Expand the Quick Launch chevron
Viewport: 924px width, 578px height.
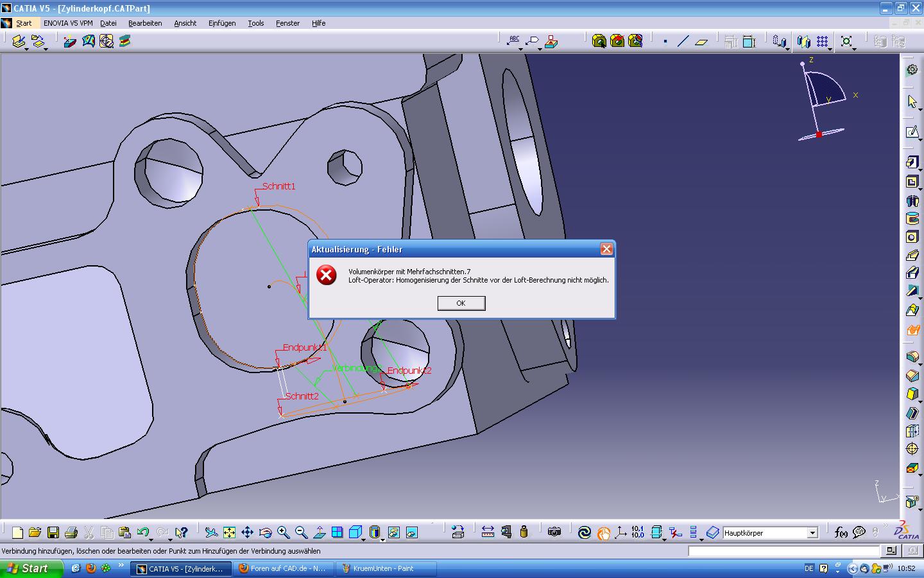(x=121, y=566)
